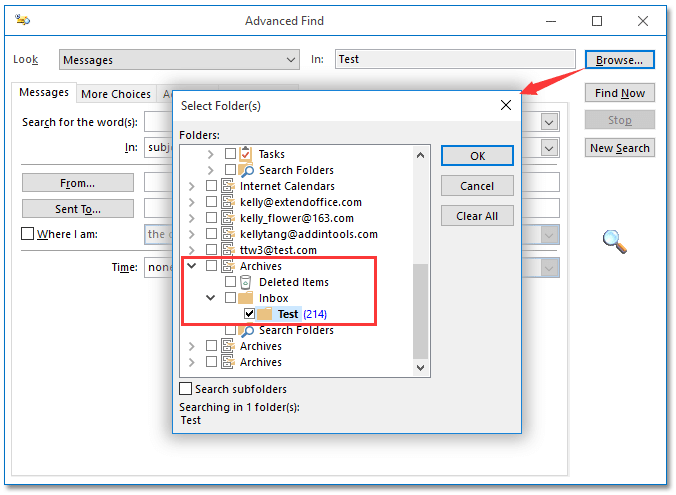
Task: Click the Internet Calendars data file icon
Action: tap(227, 186)
